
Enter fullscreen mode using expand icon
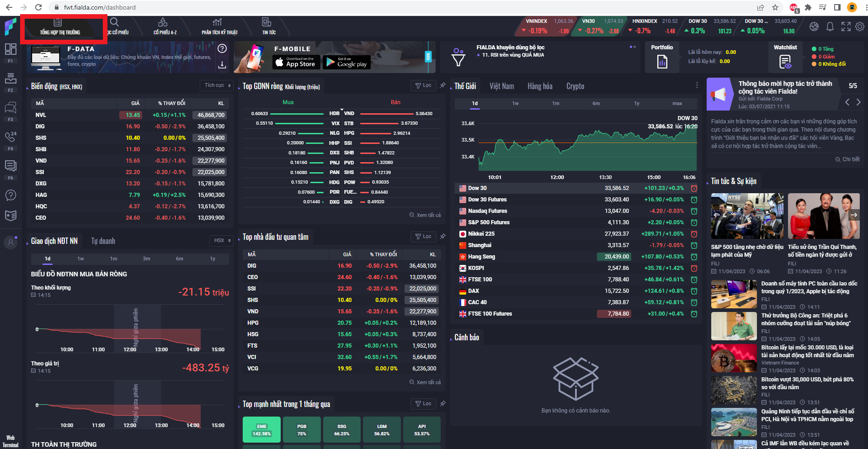click(x=846, y=27)
